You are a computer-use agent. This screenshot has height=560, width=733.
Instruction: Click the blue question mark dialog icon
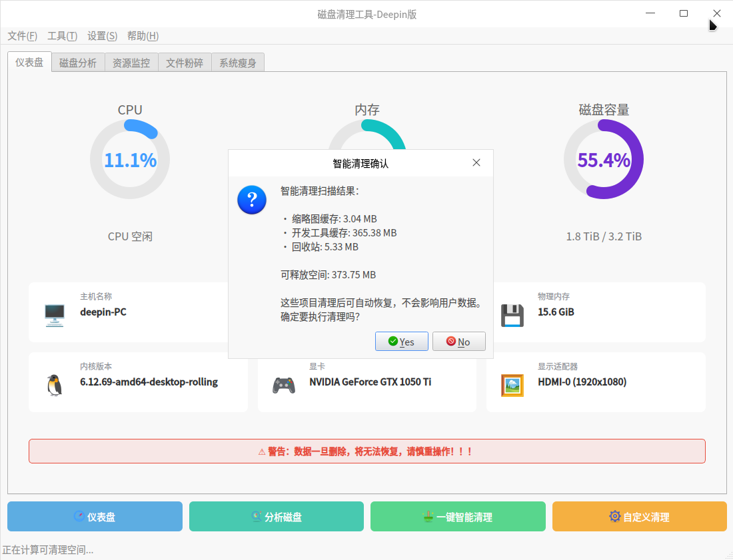click(251, 200)
